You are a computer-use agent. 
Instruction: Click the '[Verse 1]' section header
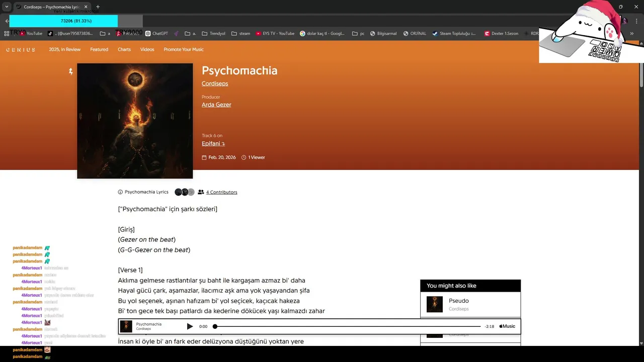coord(130,270)
